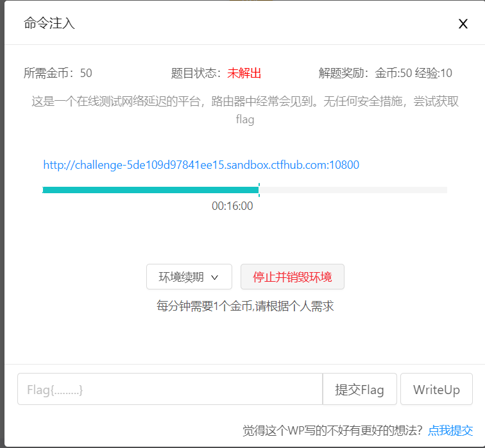Image resolution: width=485 pixels, height=448 pixels.
Task: Click the progress bar end marker
Action: coord(259,189)
